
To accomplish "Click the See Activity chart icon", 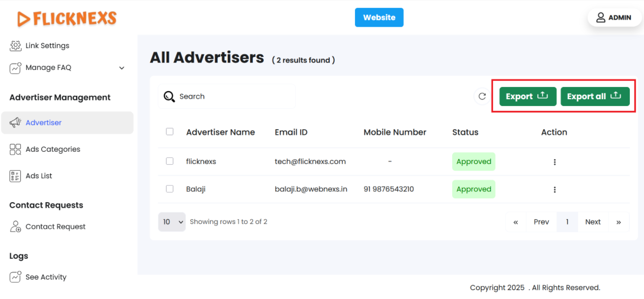I will point(16,277).
